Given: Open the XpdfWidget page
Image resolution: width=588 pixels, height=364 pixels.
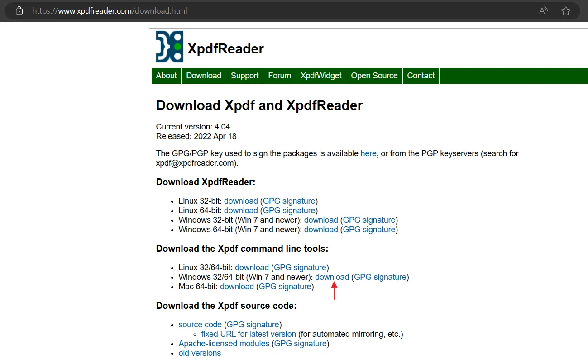Looking at the screenshot, I should [320, 76].
